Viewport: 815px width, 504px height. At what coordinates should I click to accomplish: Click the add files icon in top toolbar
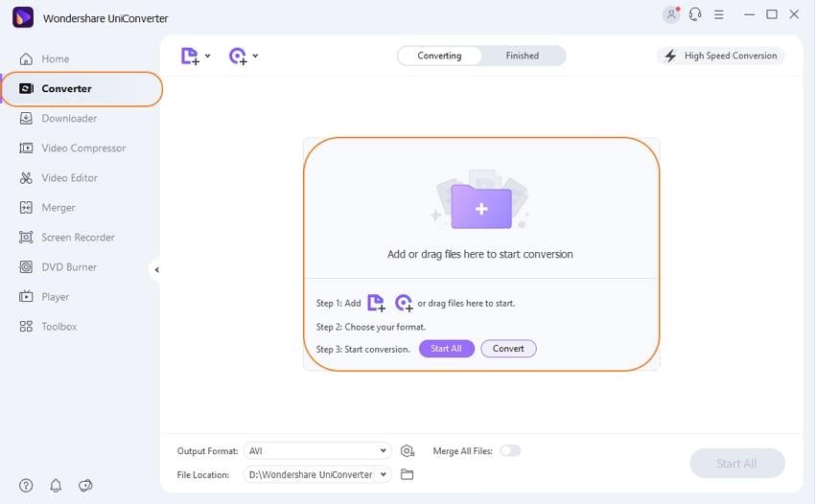[x=190, y=56]
